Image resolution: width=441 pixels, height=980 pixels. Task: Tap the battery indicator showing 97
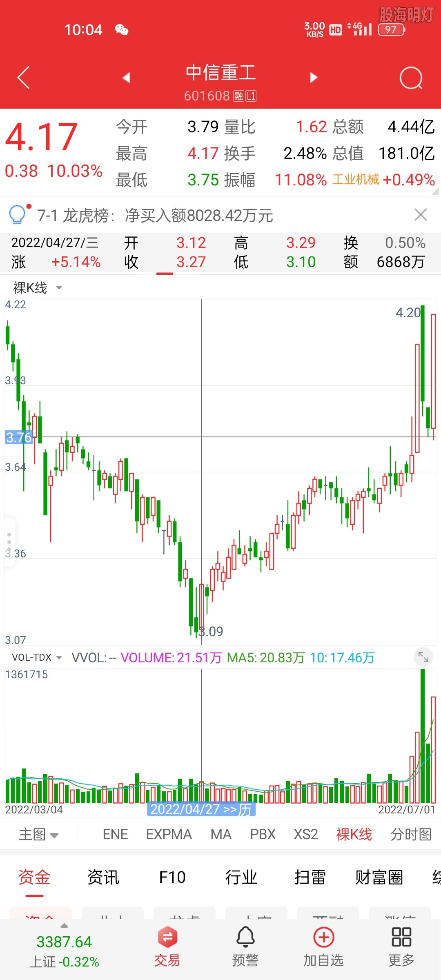coord(392,30)
